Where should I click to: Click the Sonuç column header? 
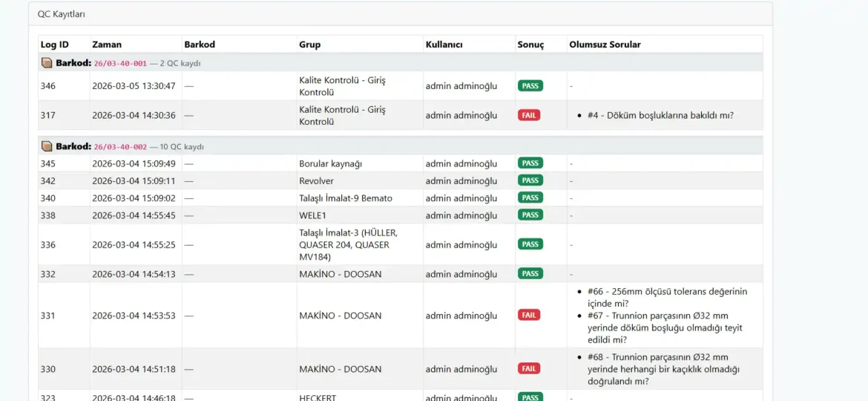530,45
